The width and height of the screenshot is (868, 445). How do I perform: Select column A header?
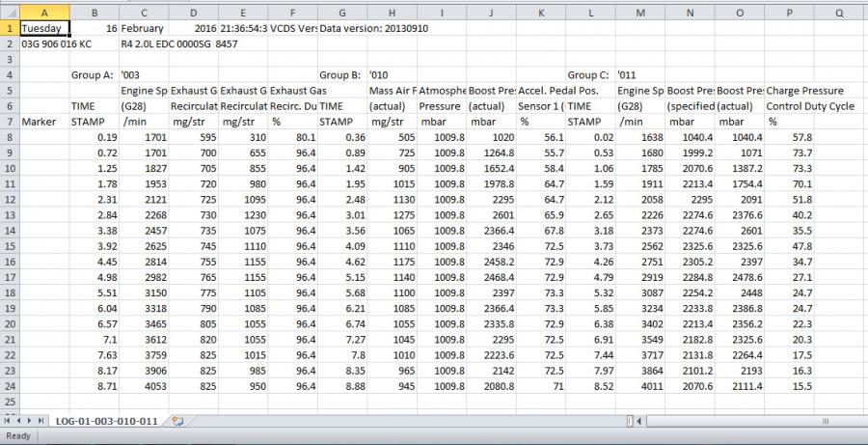[44, 13]
